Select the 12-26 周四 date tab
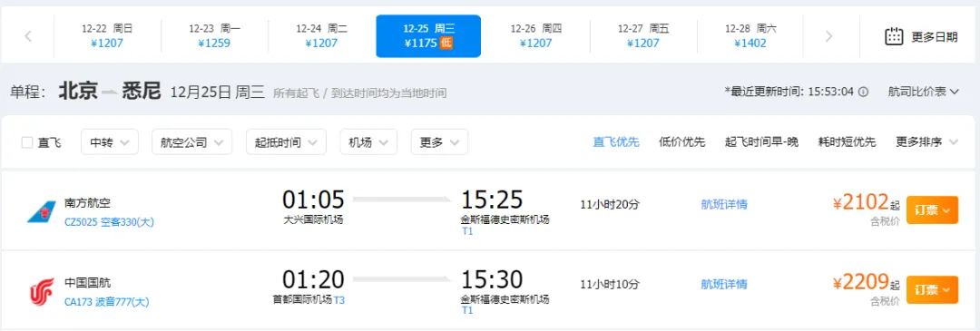980x331 pixels. pyautogui.click(x=535, y=36)
